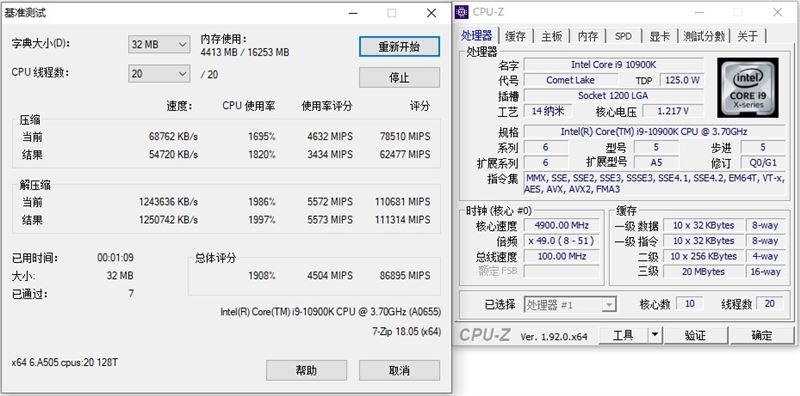Click the 核心电压 field 1.217 V
The image size is (800, 396).
coord(672,111)
